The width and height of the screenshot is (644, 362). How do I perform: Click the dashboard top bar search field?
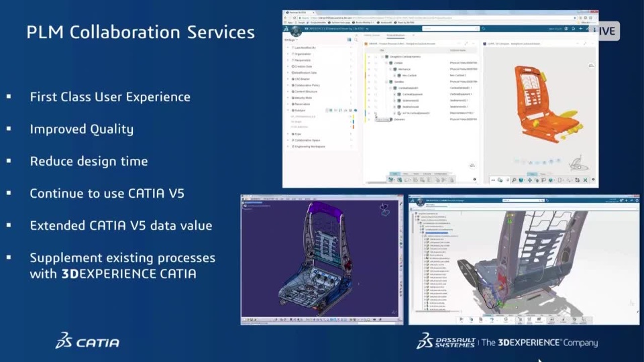pos(451,29)
